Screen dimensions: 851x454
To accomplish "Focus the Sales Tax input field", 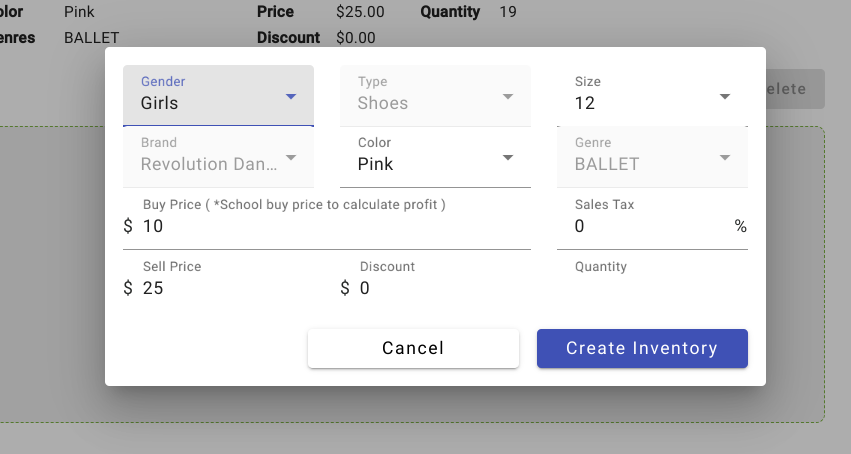I will click(650, 227).
